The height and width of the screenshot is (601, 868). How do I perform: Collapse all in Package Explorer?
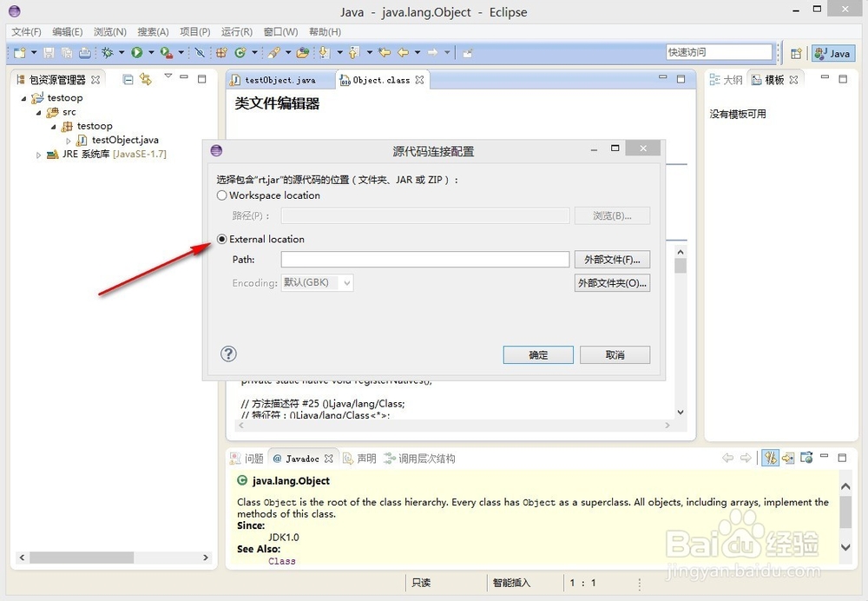pos(128,80)
